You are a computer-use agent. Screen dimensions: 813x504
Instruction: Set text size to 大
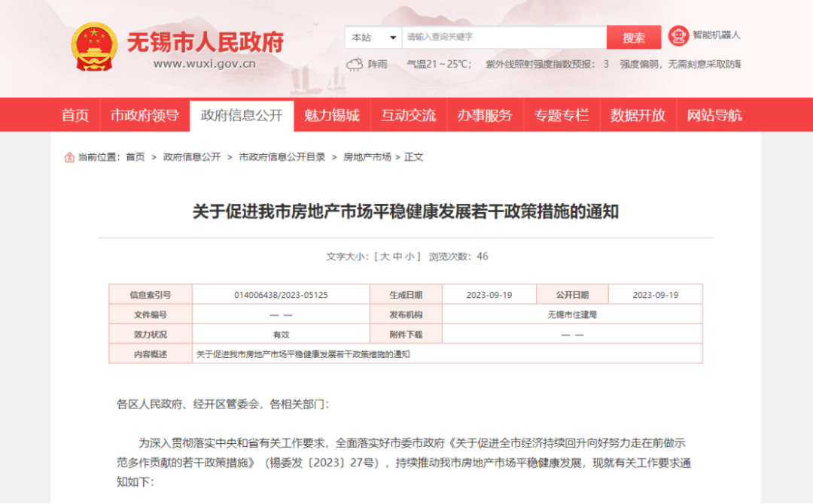point(385,255)
